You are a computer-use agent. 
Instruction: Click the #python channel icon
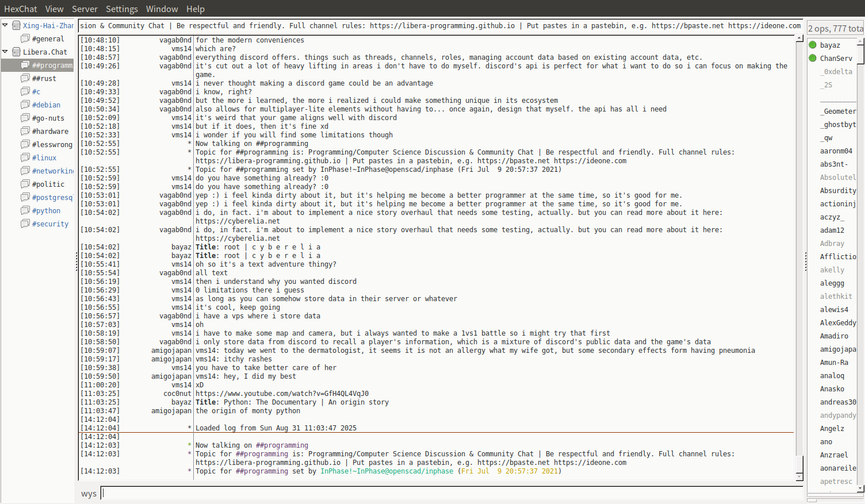click(25, 210)
